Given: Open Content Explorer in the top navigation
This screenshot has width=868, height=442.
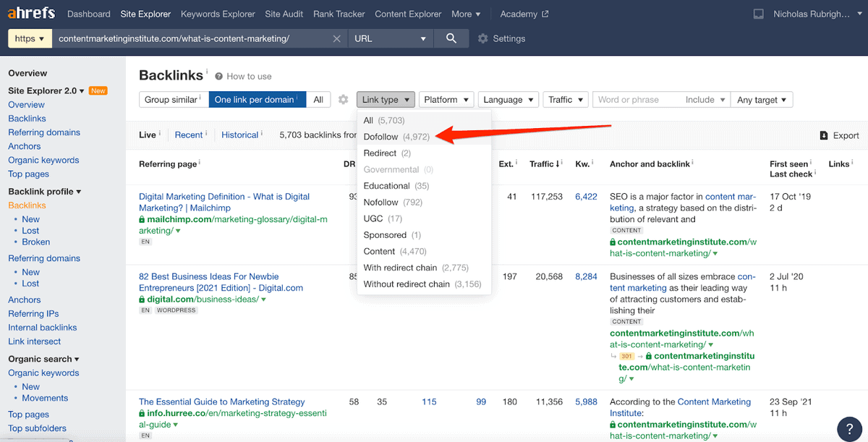Looking at the screenshot, I should (408, 14).
